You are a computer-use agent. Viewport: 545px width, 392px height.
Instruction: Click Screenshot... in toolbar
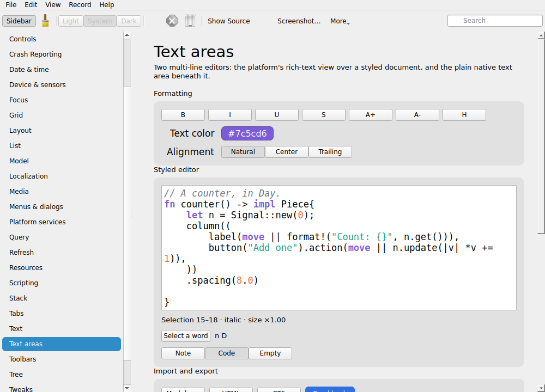299,21
